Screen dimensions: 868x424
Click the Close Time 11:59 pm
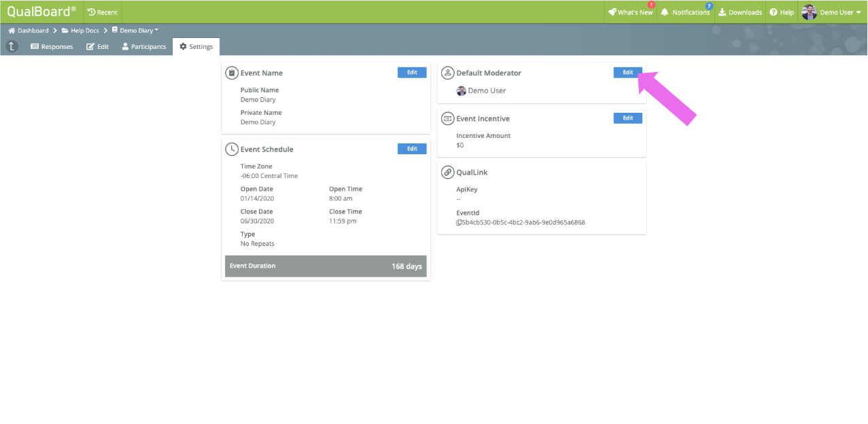[x=343, y=221]
